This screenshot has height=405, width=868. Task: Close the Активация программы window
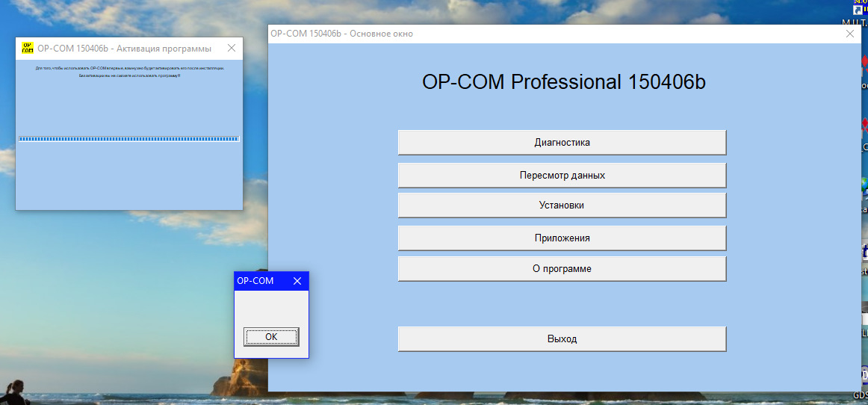tap(231, 48)
